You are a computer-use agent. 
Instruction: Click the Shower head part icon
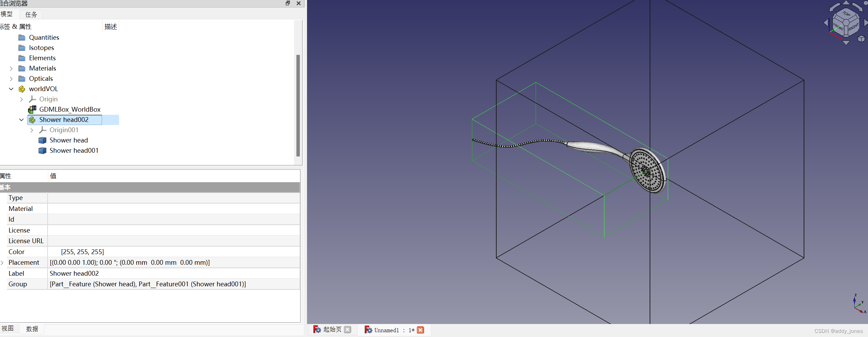pyautogui.click(x=42, y=140)
